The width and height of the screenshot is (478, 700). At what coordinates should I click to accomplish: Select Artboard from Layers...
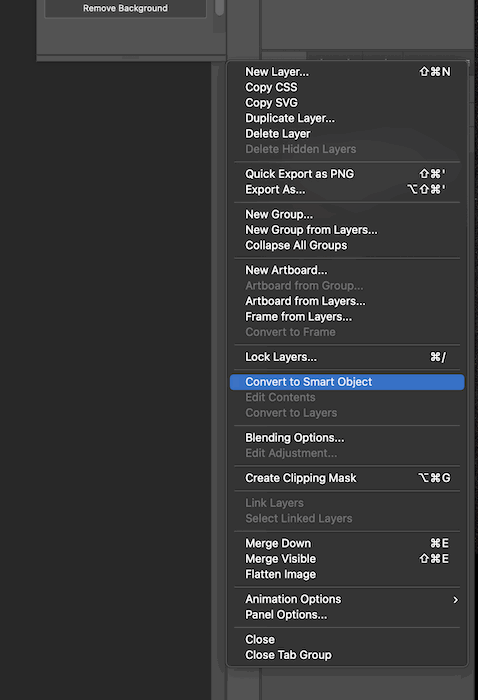click(x=347, y=301)
